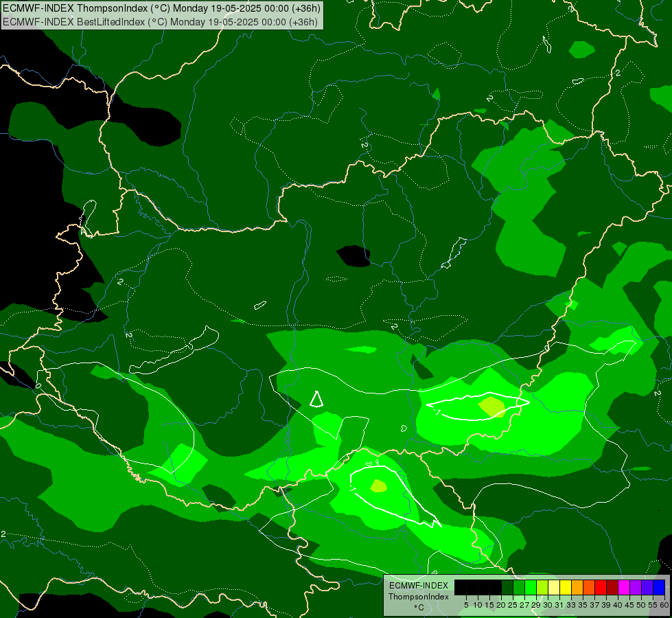The height and width of the screenshot is (618, 672).
Task: Pick the medium green 25–27 legend swatch
Action: click(x=519, y=587)
